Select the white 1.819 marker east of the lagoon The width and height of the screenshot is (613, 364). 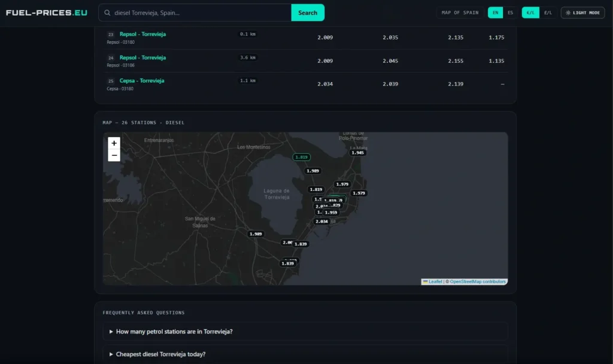[316, 190]
